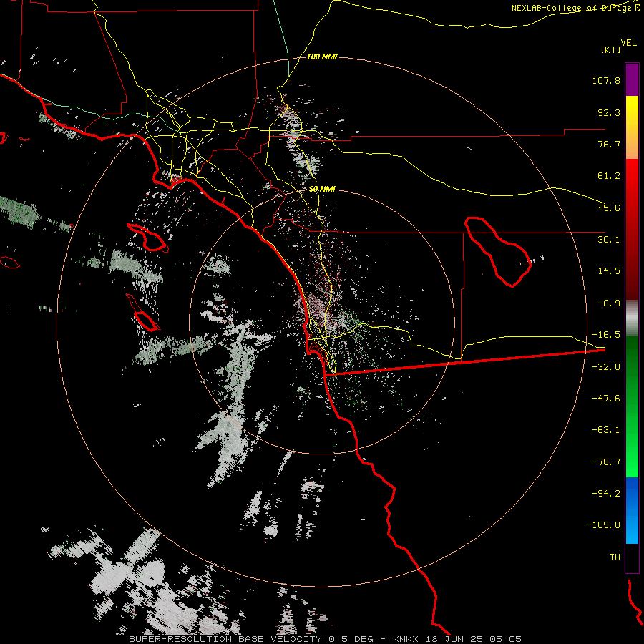Screen dimensions: 644x644
Task: Click the 107.8 velocity scale value
Action: (x=606, y=80)
